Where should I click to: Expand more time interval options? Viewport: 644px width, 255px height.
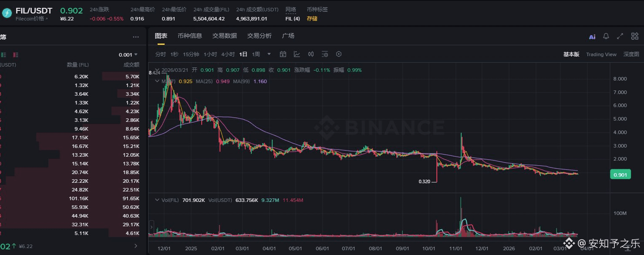pos(269,54)
